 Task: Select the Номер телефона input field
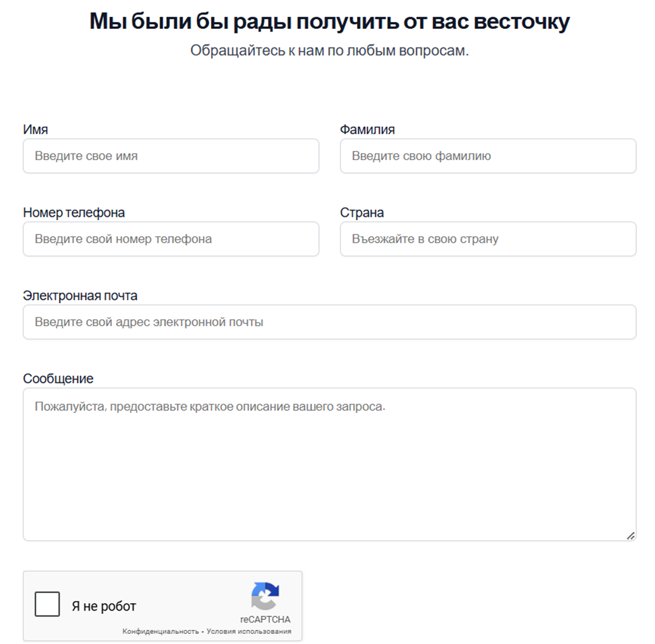point(171,239)
